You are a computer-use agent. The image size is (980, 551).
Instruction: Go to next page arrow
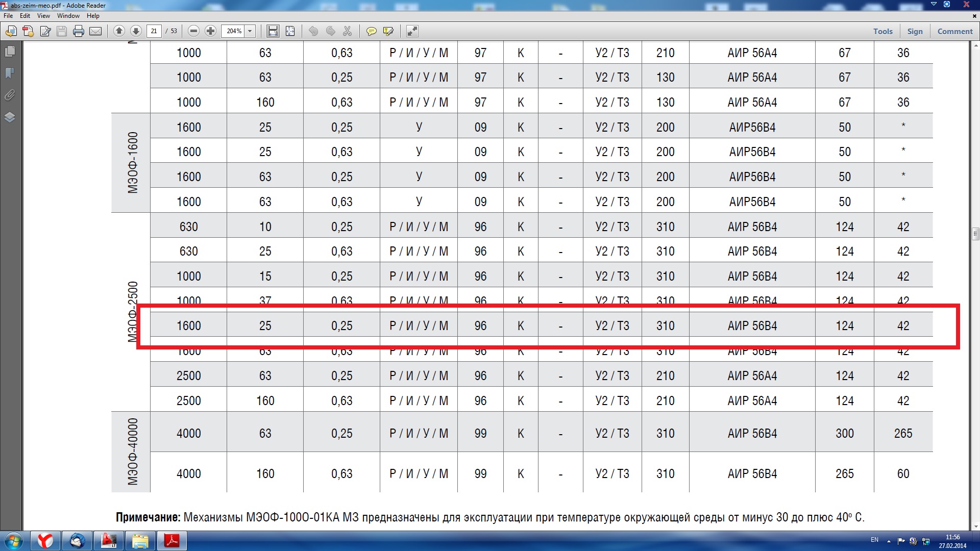tap(136, 31)
